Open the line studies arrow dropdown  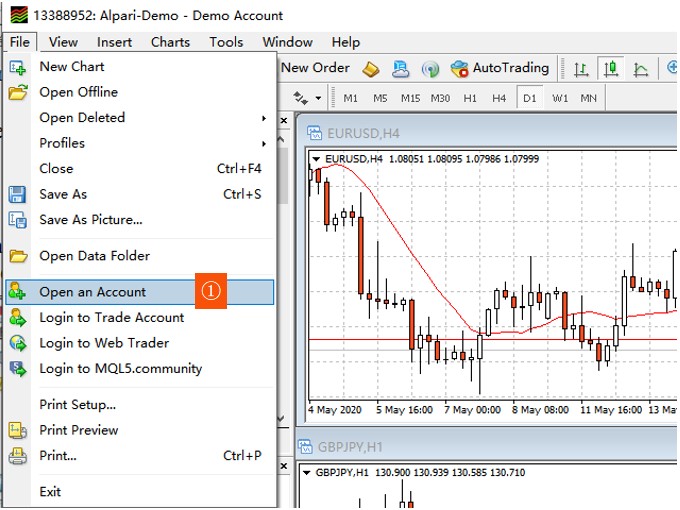point(318,98)
